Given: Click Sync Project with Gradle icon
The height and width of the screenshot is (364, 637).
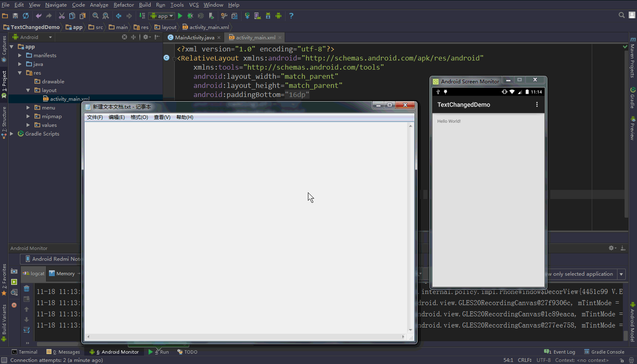Looking at the screenshot, I should tap(247, 16).
